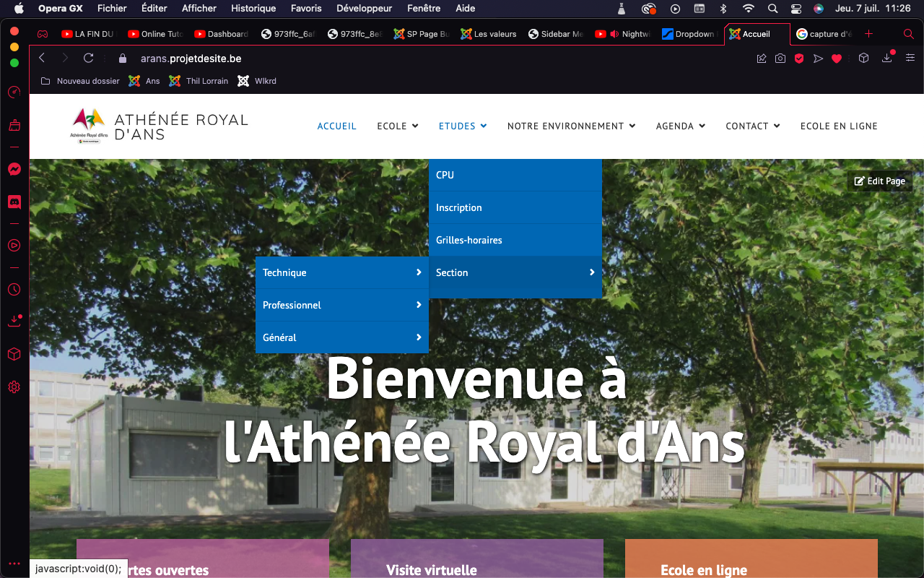The image size is (924, 578).
Task: Select Inscription in Etudes menu
Action: [515, 207]
